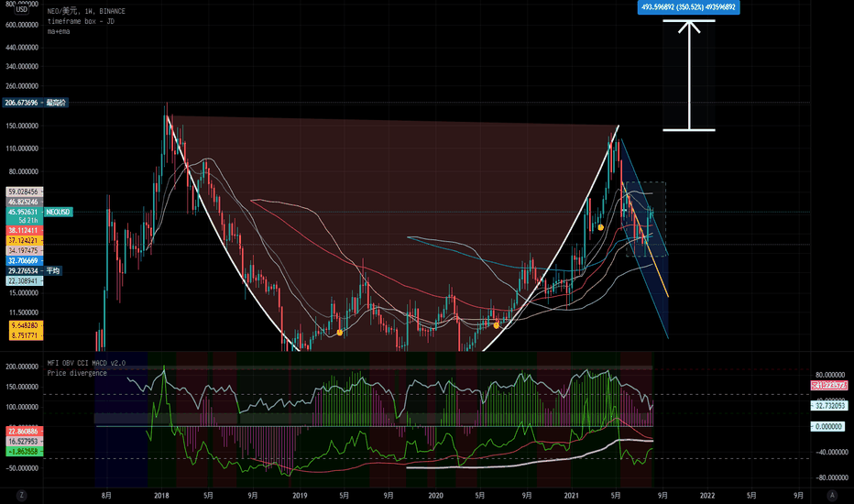Click the red 22.860886 indicator value label
Image resolution: width=854 pixels, height=504 pixels.
point(24,431)
